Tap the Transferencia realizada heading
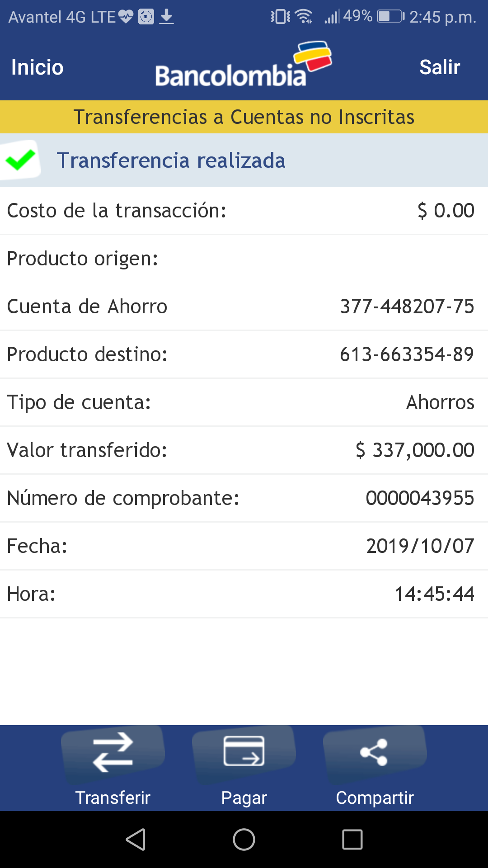Screen dimensions: 488x868 [x=171, y=160]
